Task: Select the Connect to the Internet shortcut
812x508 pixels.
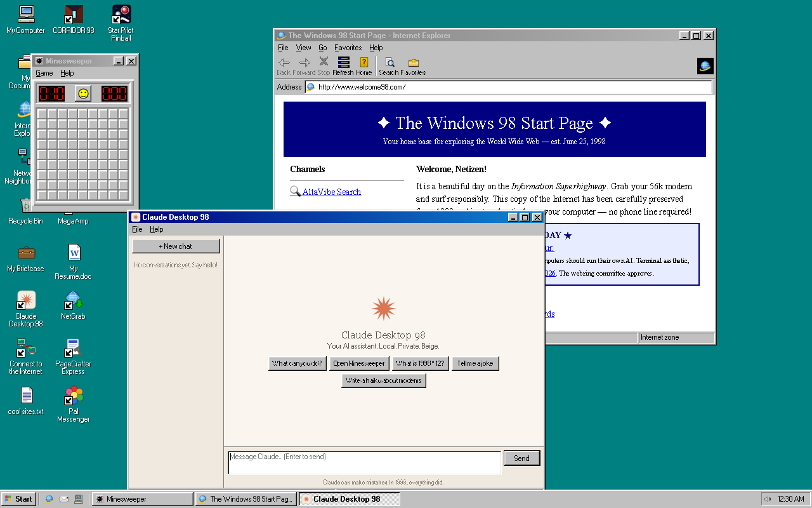Action: pyautogui.click(x=26, y=356)
